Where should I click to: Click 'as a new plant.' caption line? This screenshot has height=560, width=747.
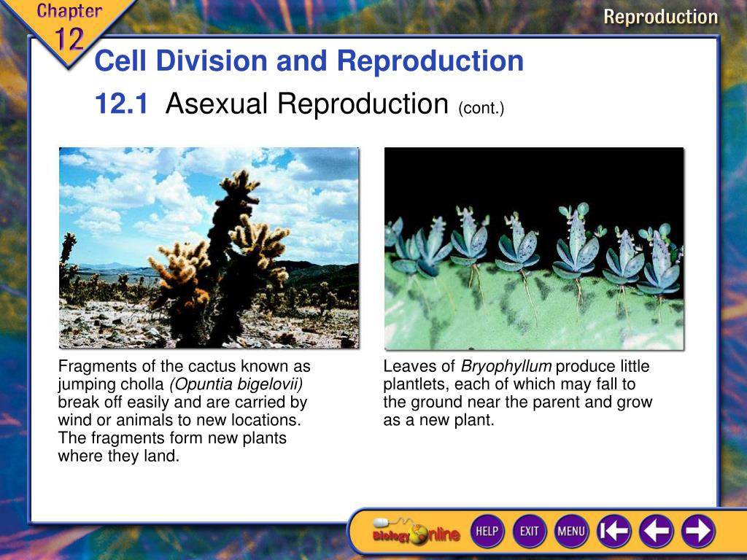(438, 420)
